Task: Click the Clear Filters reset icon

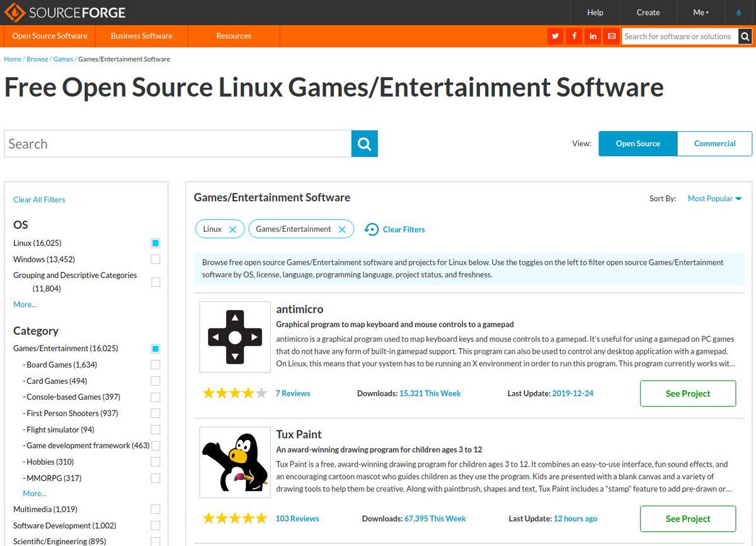Action: [372, 229]
